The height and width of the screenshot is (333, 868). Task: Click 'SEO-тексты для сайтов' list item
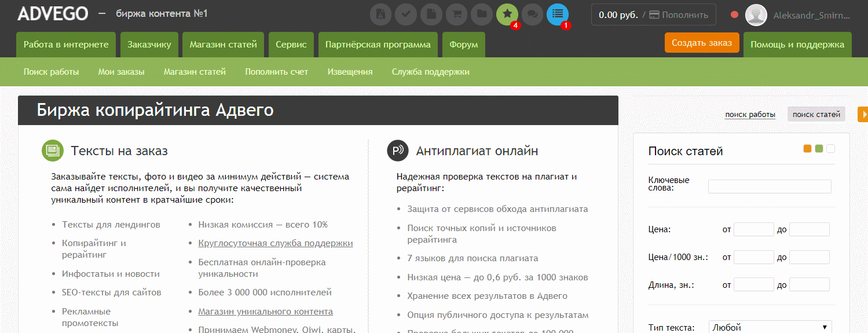pyautogui.click(x=112, y=292)
